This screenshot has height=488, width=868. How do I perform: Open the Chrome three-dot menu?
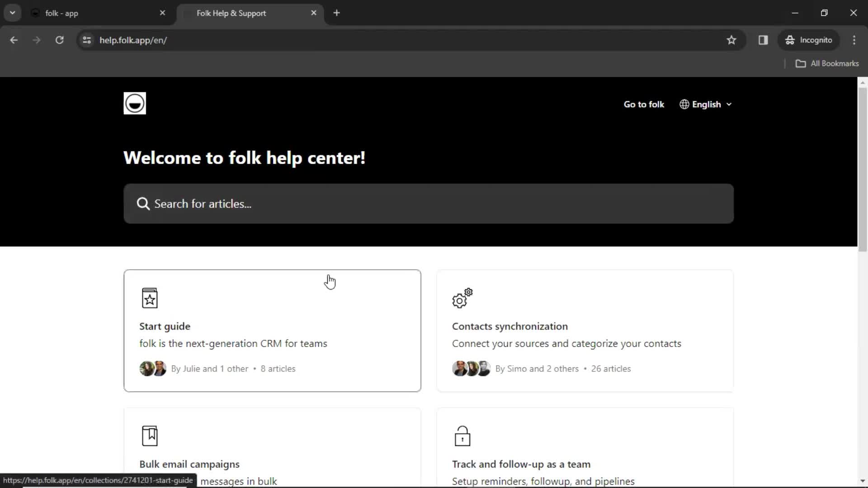pyautogui.click(x=854, y=40)
